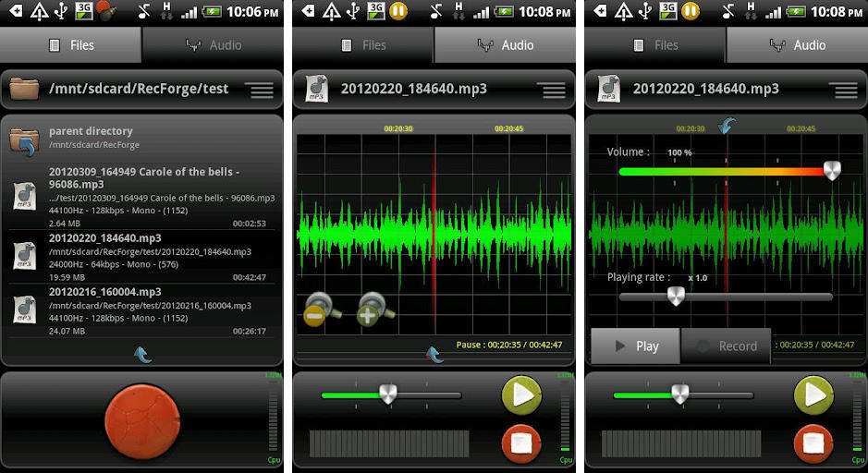Click mp3 file icon in right screen header
The image size is (868, 473).
[609, 89]
